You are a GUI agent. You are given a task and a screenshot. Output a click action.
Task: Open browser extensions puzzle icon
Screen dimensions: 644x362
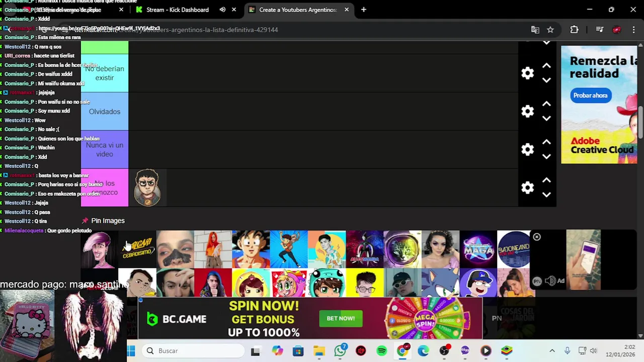coord(574,30)
